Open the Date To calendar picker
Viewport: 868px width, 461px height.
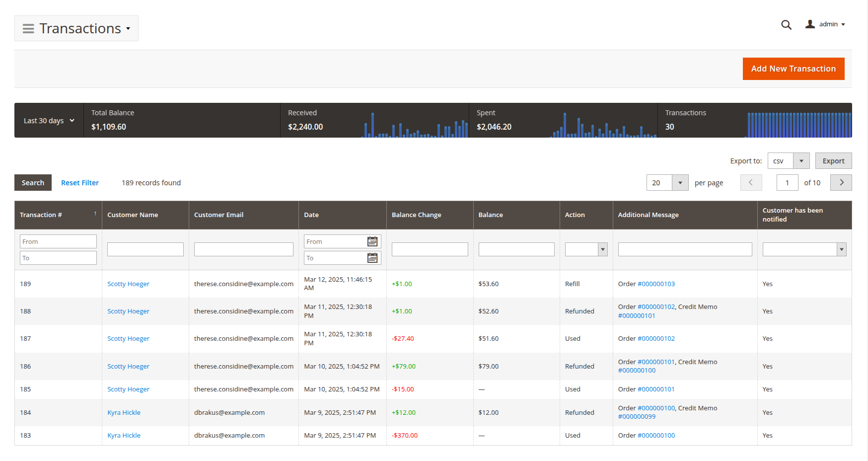point(372,258)
